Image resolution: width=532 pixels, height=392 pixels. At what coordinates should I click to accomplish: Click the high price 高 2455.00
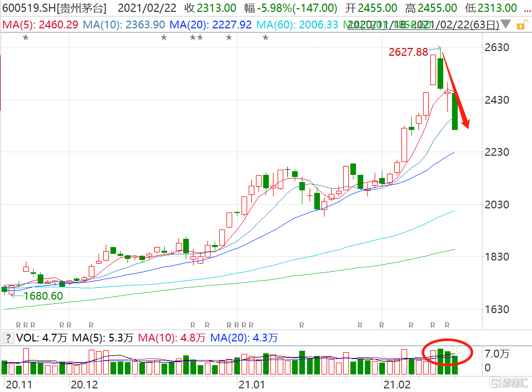tap(431, 8)
